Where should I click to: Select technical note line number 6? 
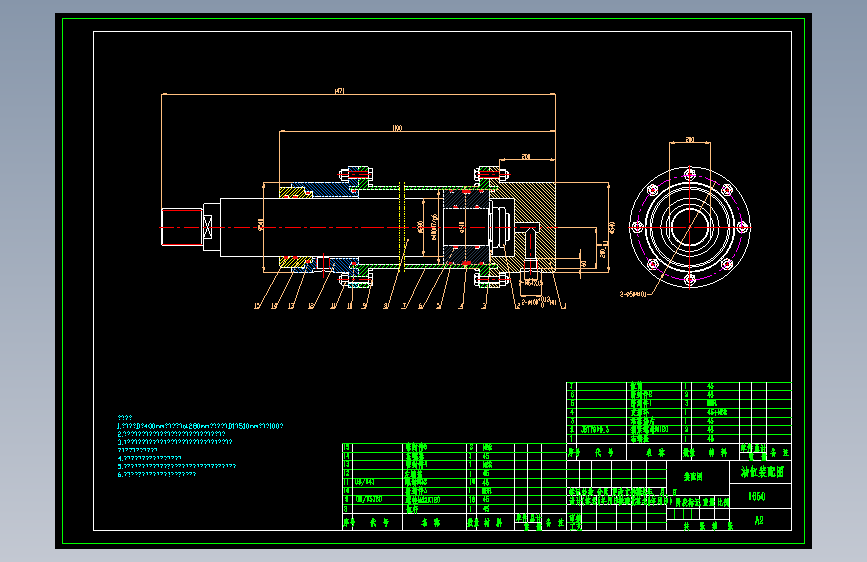click(x=157, y=474)
